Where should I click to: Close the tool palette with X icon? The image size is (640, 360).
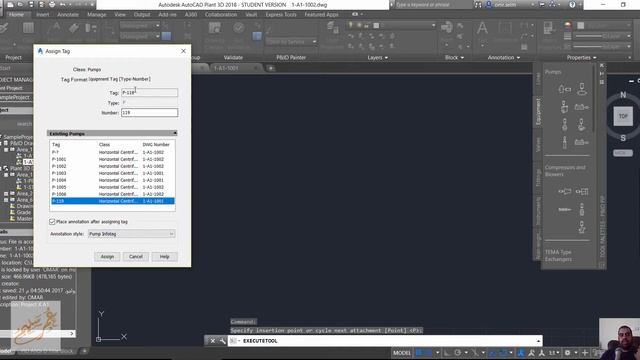tap(602, 65)
